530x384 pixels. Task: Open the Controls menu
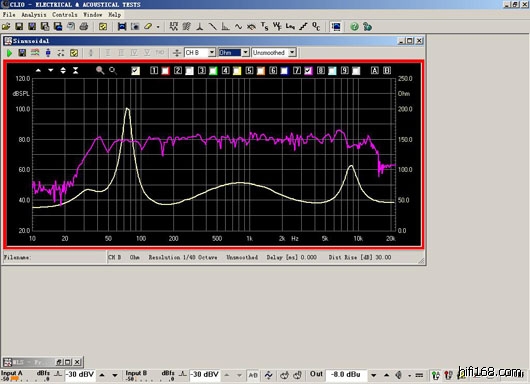pos(65,15)
